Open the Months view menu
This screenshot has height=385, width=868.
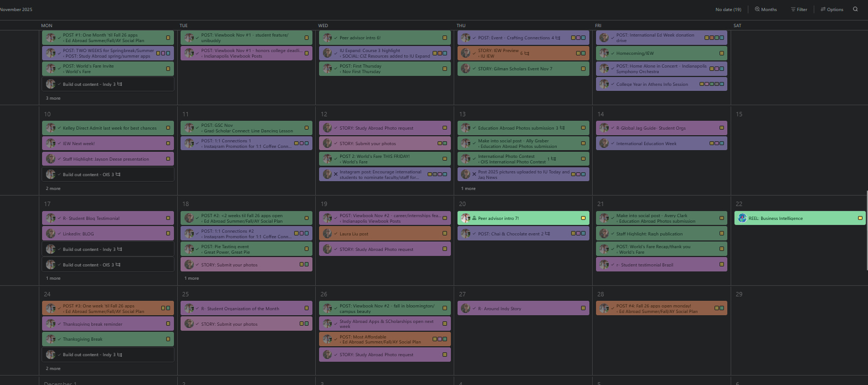[x=766, y=9]
